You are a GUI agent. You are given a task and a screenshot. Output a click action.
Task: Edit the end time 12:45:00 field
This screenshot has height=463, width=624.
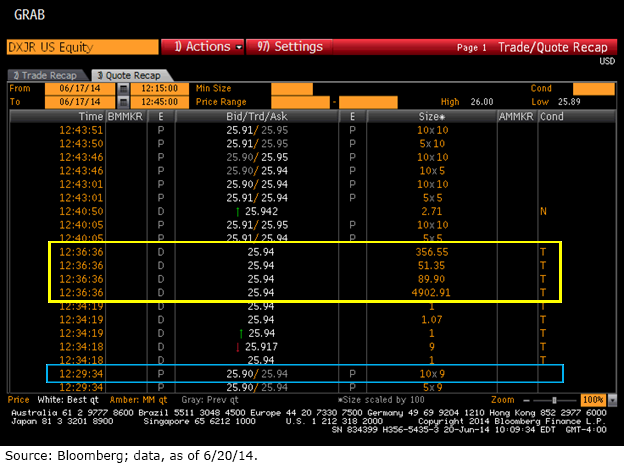(160, 102)
